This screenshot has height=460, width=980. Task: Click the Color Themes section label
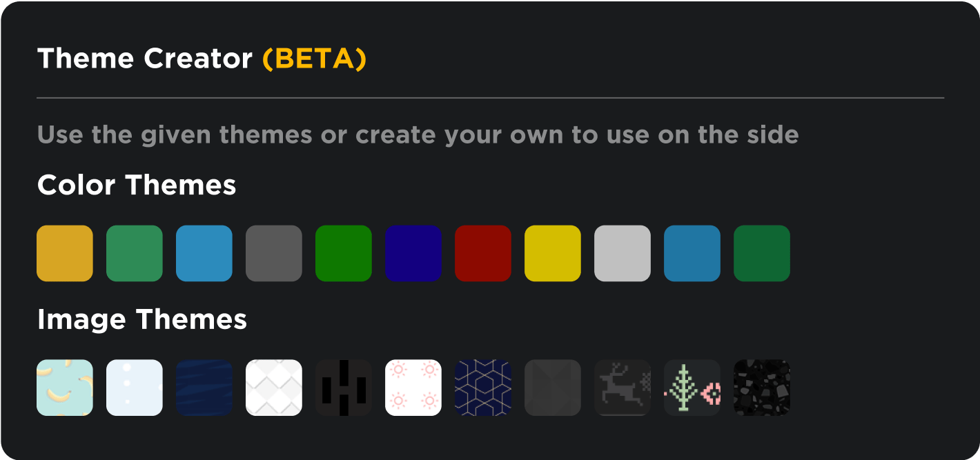(x=137, y=185)
